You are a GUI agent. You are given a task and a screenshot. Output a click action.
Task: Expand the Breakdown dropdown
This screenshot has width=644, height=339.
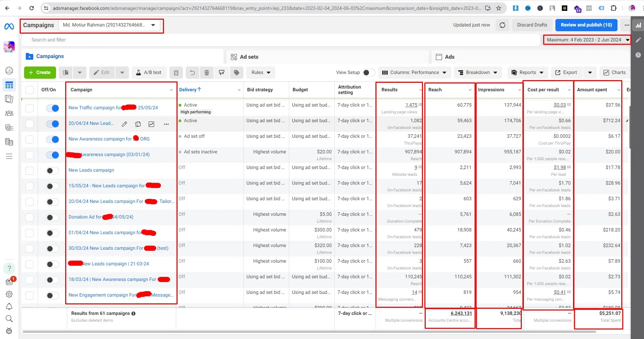click(477, 73)
